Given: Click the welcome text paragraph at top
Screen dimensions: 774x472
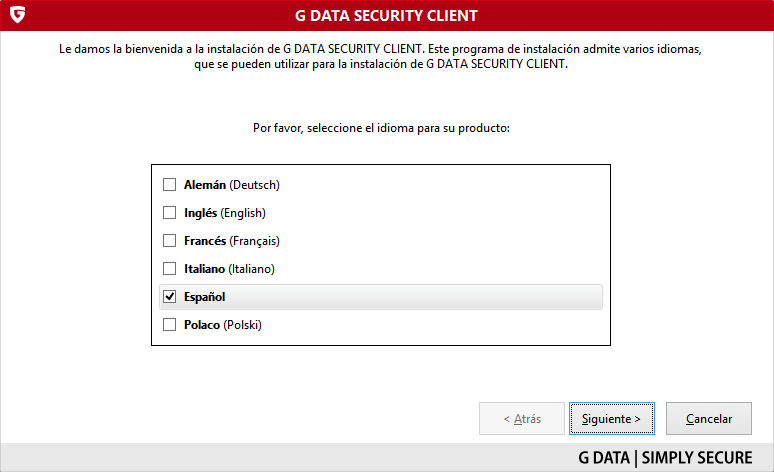Looking at the screenshot, I should (387, 56).
